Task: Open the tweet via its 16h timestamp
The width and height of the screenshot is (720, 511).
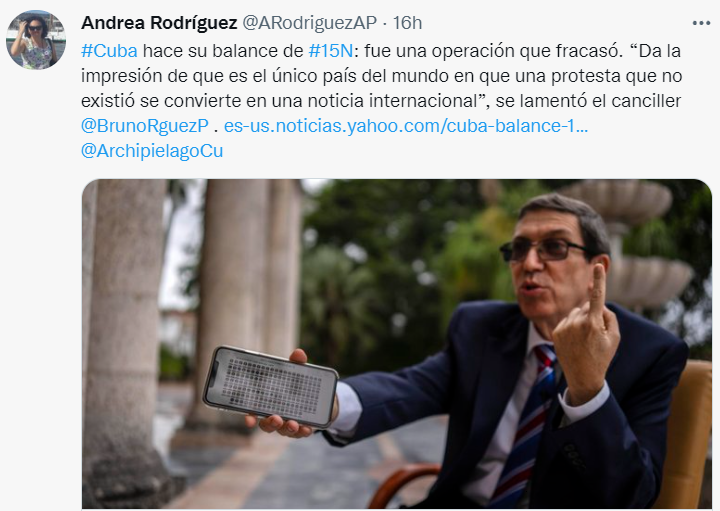Action: 407,23
